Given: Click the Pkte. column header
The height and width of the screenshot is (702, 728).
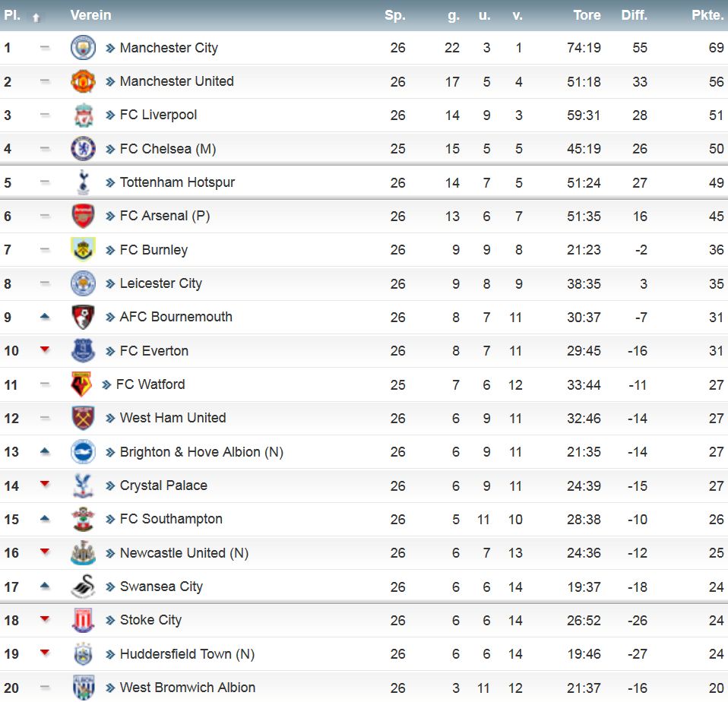Looking at the screenshot, I should (707, 15).
